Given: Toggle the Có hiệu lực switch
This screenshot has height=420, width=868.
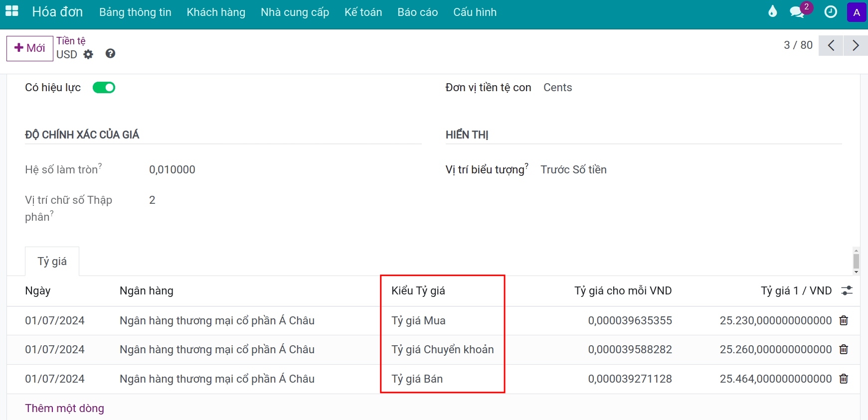Looking at the screenshot, I should 104,88.
